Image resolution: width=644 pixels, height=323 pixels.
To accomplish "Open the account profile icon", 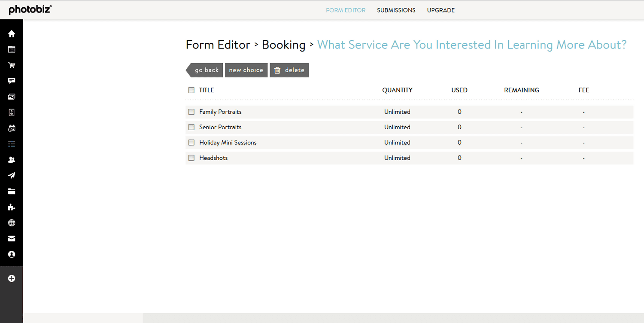I will pyautogui.click(x=12, y=254).
